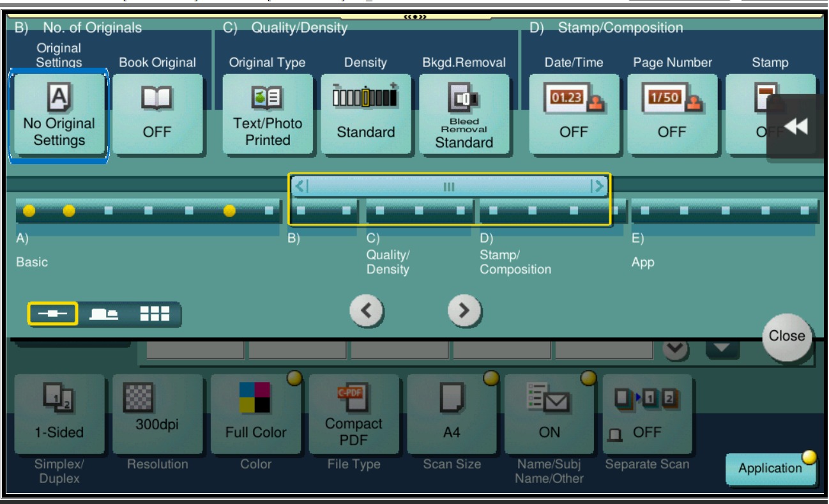The height and width of the screenshot is (504, 829).
Task: Open Bkgd. Removal Bleed Removal setting
Action: coord(464,115)
